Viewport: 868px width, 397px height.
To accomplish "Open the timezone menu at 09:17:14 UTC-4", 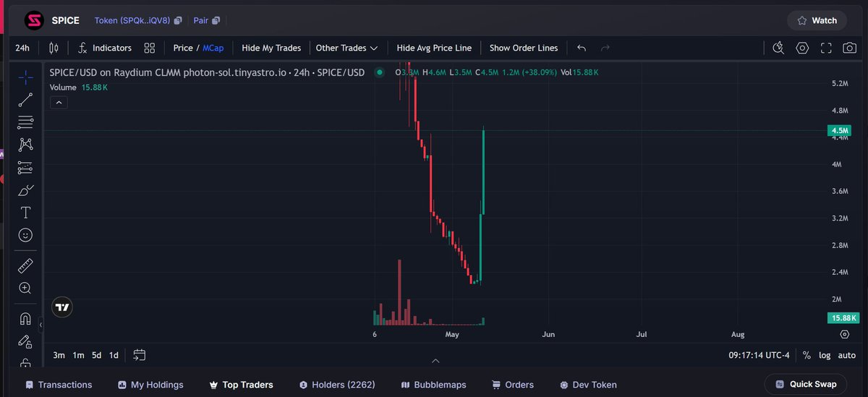I will 759,355.
